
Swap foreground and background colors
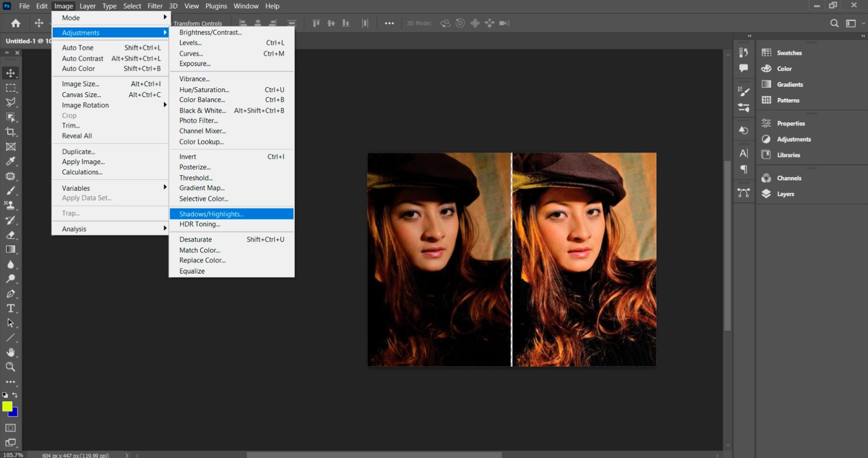[15, 395]
